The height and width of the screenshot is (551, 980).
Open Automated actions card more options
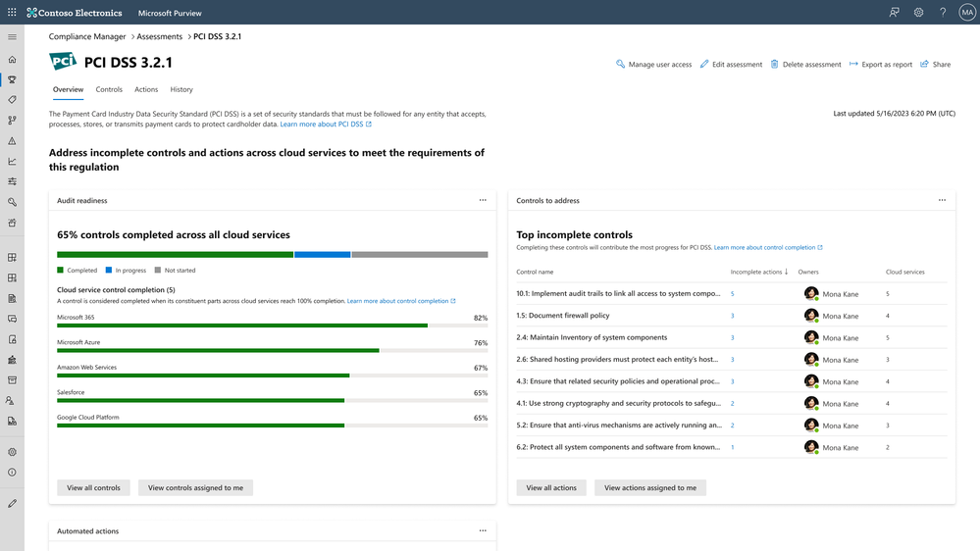483,530
